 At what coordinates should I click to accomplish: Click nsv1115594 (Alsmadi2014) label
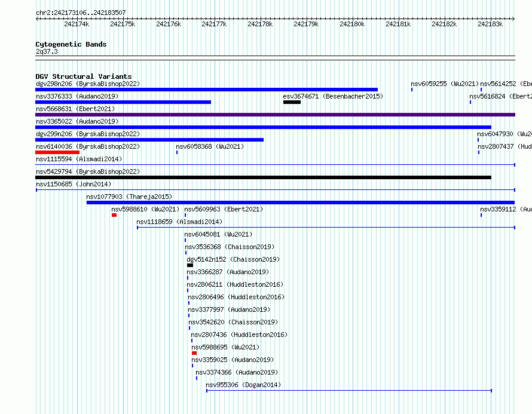pyautogui.click(x=79, y=159)
